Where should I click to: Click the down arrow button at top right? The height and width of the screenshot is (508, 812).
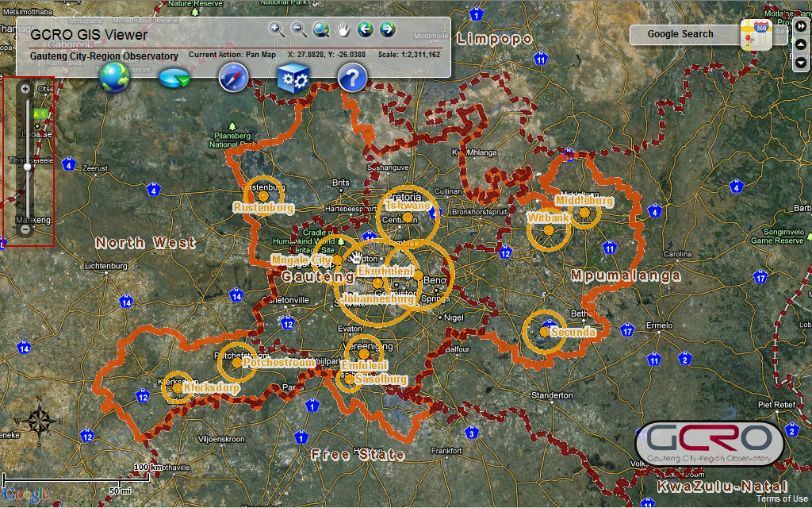click(x=801, y=63)
